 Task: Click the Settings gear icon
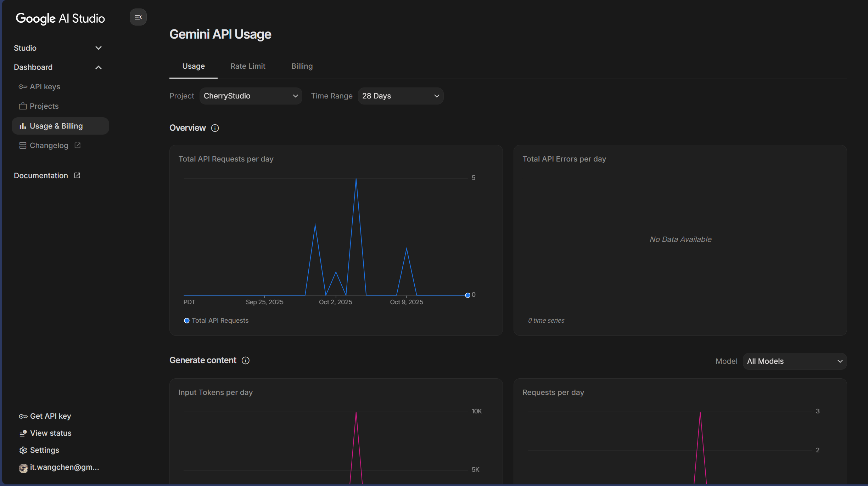pos(23,450)
